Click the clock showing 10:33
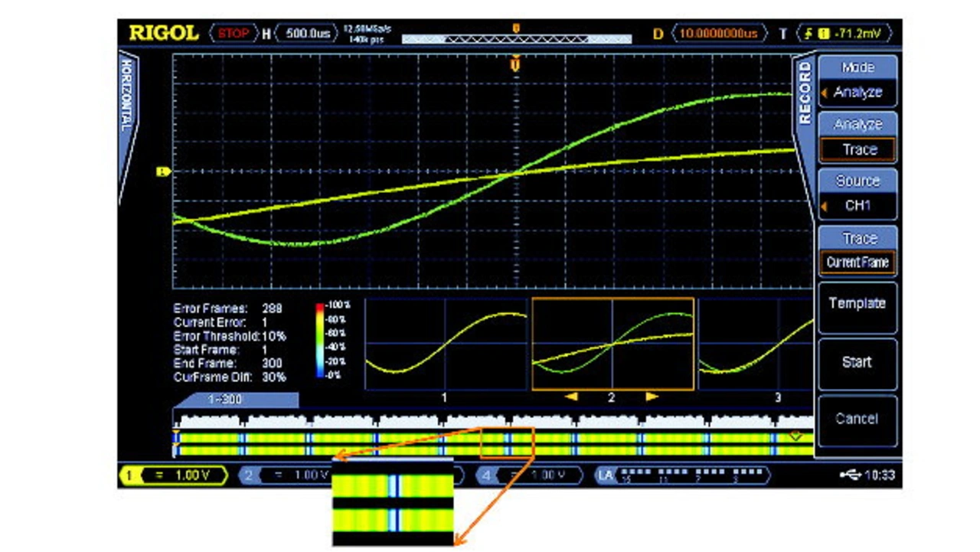The height and width of the screenshot is (552, 980). click(x=880, y=475)
